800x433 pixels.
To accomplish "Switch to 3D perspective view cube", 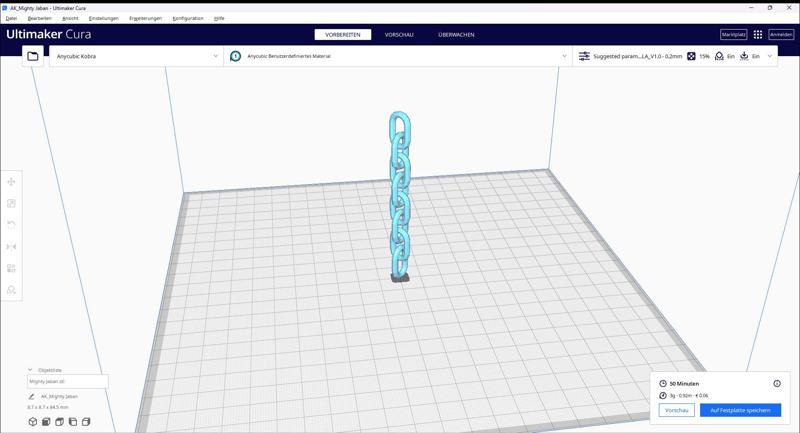I will [33, 422].
